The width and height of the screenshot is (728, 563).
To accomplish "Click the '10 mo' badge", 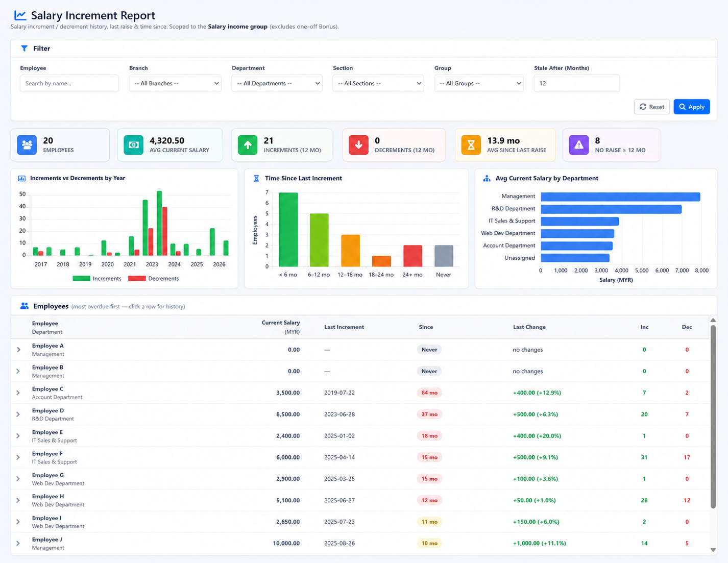I will pos(429,543).
